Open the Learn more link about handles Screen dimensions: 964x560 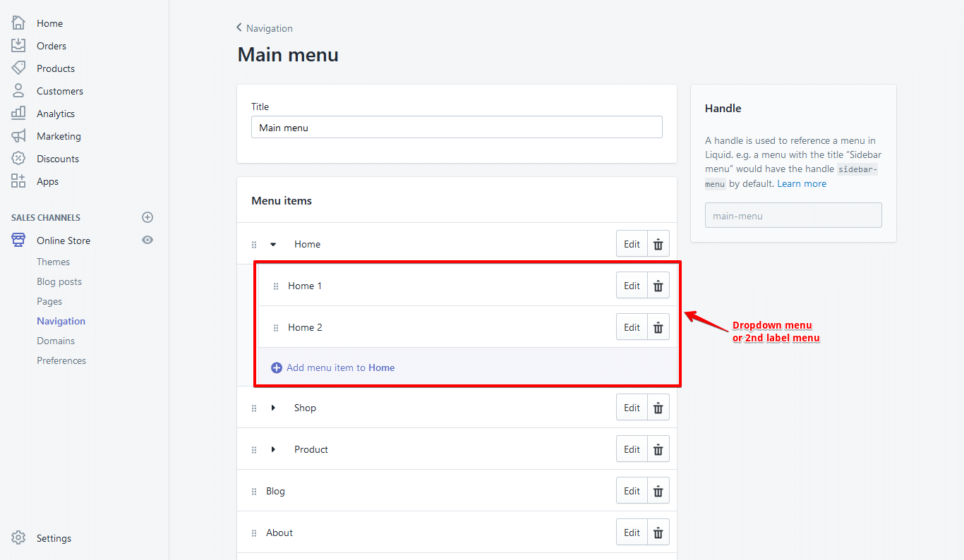click(x=802, y=183)
